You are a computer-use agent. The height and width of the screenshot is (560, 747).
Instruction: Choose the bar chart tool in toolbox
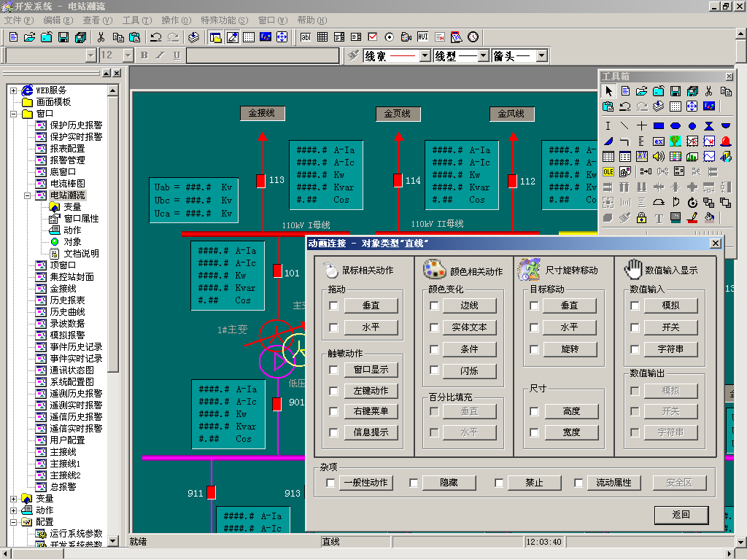pyautogui.click(x=692, y=156)
